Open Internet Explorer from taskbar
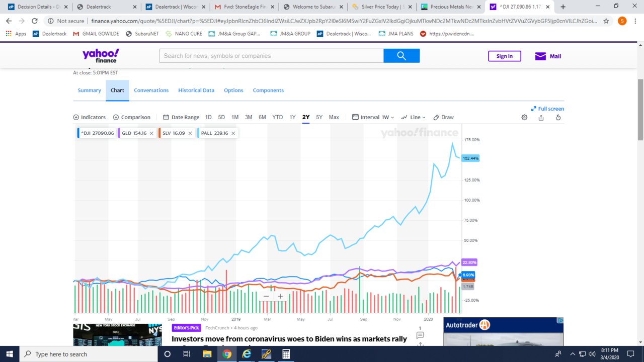 [x=247, y=354]
